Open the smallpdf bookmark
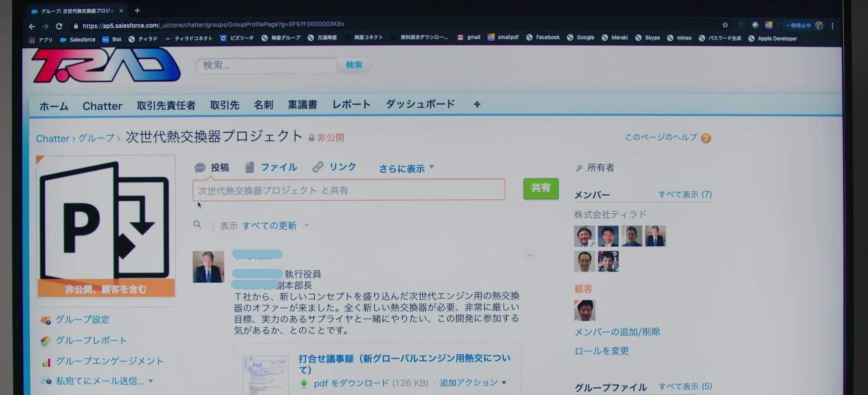Image resolution: width=868 pixels, height=395 pixels. point(503,37)
